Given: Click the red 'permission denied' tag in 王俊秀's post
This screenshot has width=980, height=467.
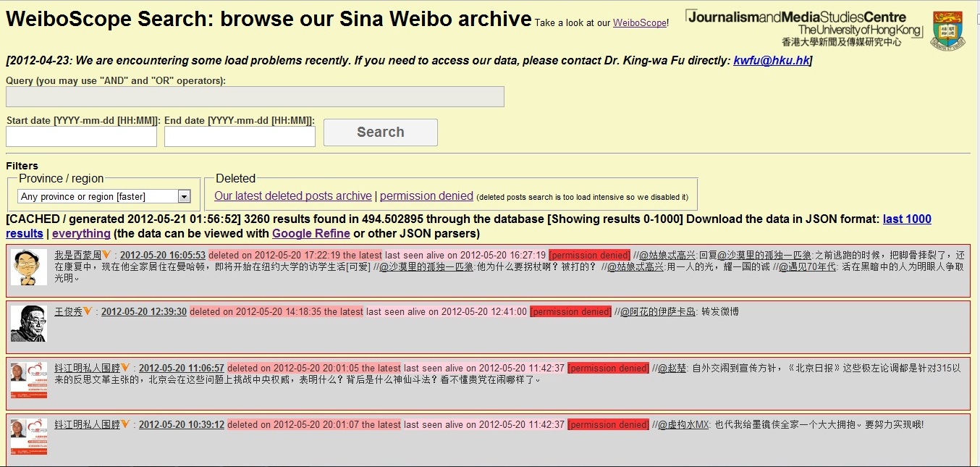Looking at the screenshot, I should click(x=570, y=311).
